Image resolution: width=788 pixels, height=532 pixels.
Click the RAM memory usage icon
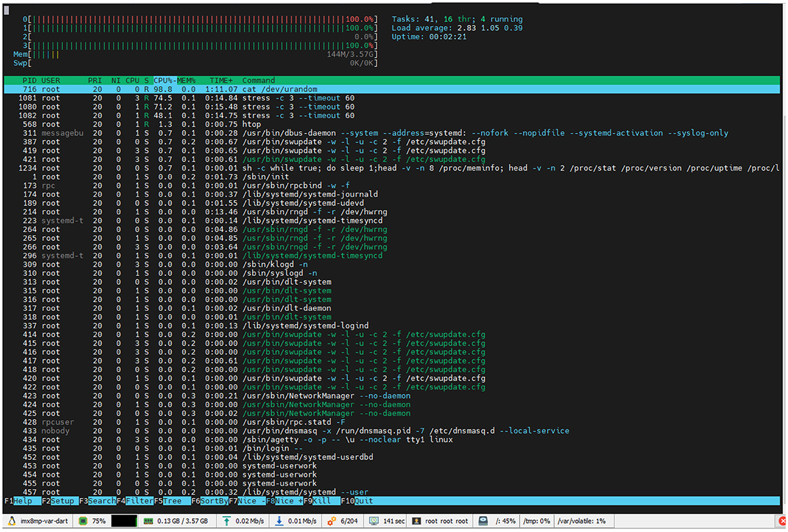pyautogui.click(x=149, y=521)
